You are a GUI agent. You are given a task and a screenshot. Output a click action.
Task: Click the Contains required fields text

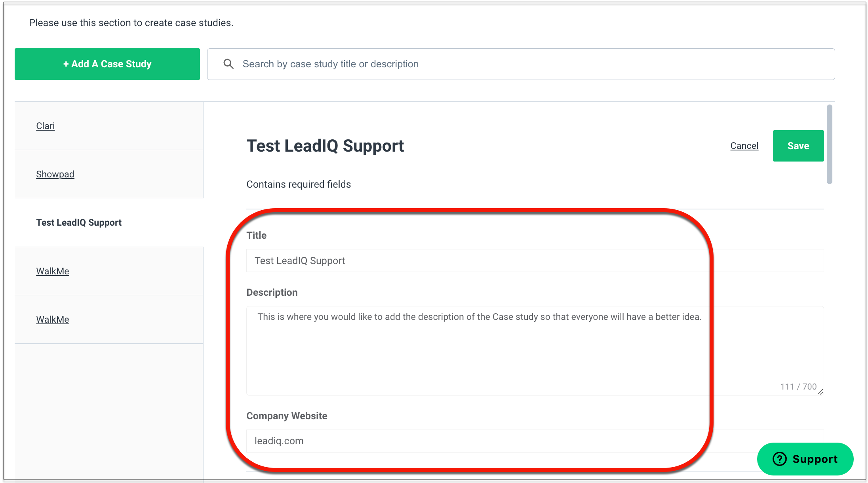299,184
